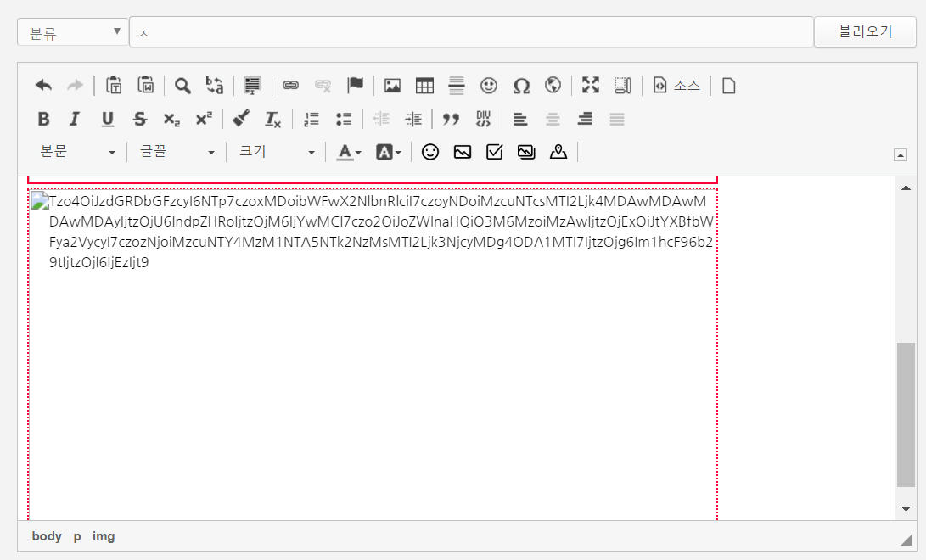Viewport: 926px width, 560px height.
Task: Click the map marker icon
Action: pos(558,152)
